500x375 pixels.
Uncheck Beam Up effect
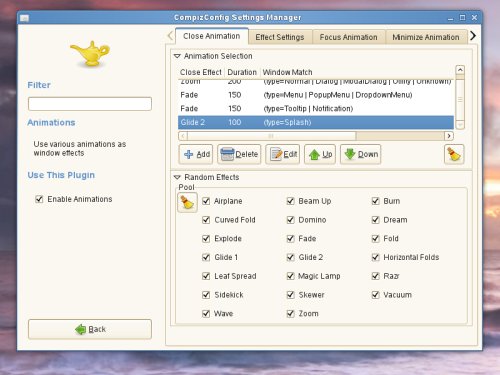tap(291, 201)
